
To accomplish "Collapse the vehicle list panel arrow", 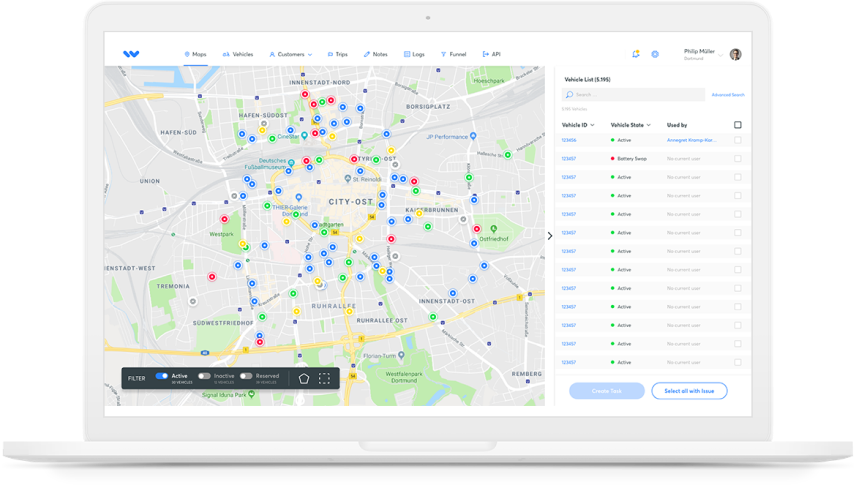I will point(550,236).
